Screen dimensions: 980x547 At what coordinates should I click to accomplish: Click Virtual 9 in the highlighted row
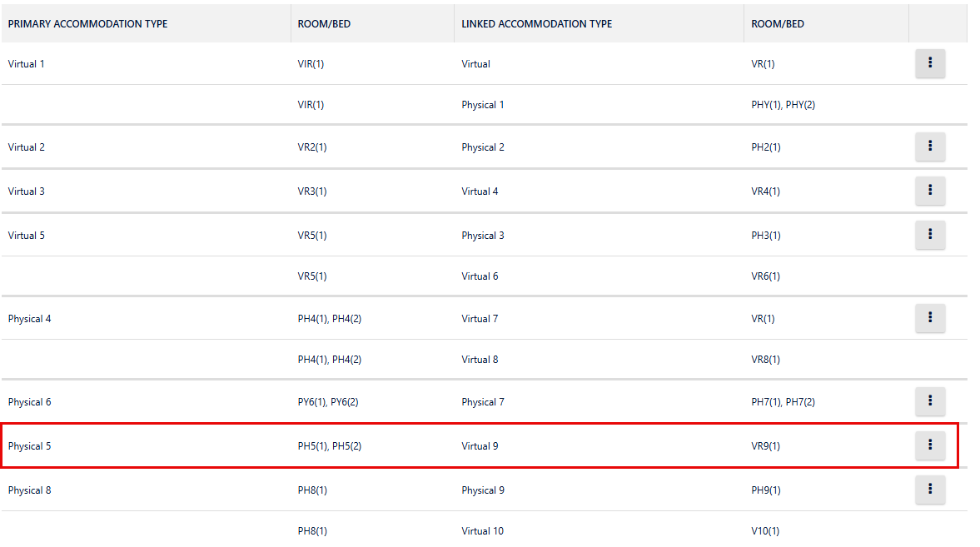480,446
